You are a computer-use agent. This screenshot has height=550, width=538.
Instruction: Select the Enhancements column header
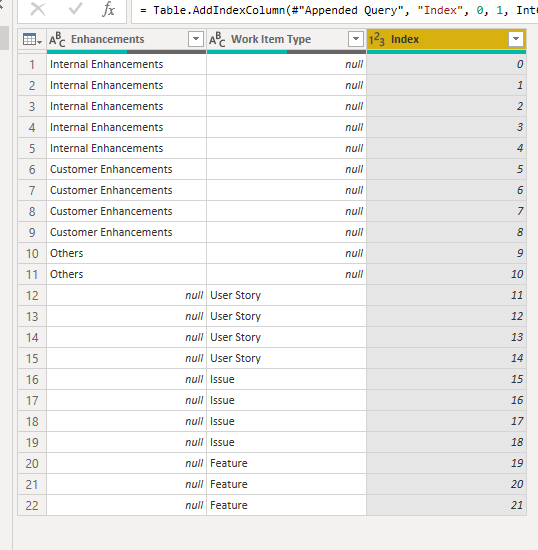[x=126, y=39]
